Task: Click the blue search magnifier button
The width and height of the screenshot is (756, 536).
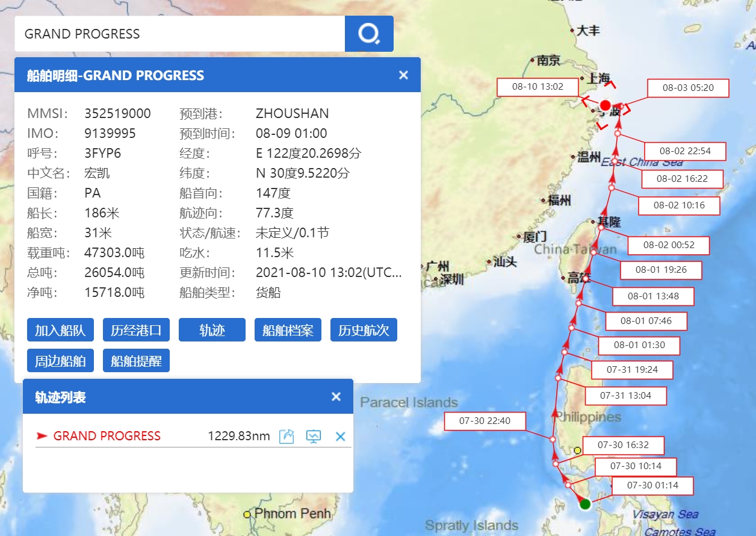Action: click(368, 34)
